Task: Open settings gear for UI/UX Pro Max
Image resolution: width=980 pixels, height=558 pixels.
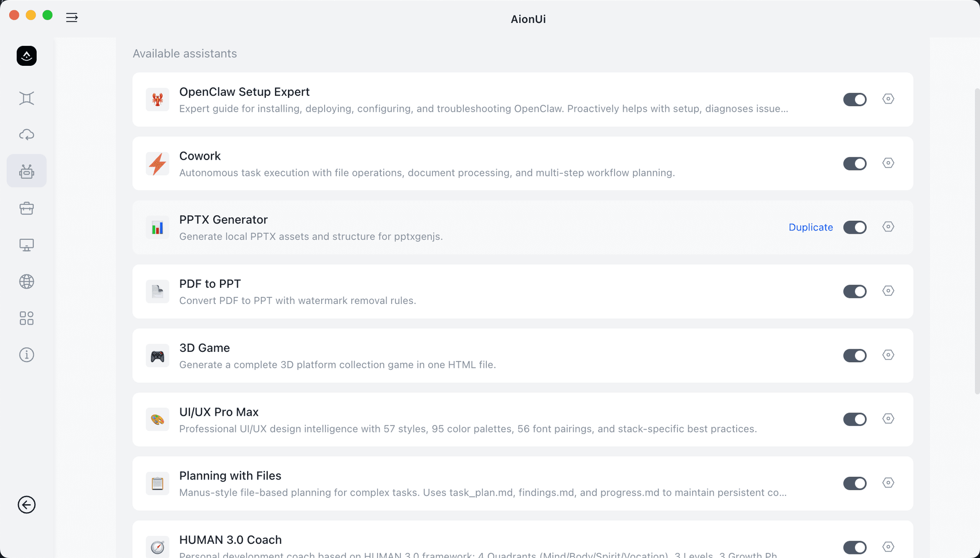Action: (888, 419)
